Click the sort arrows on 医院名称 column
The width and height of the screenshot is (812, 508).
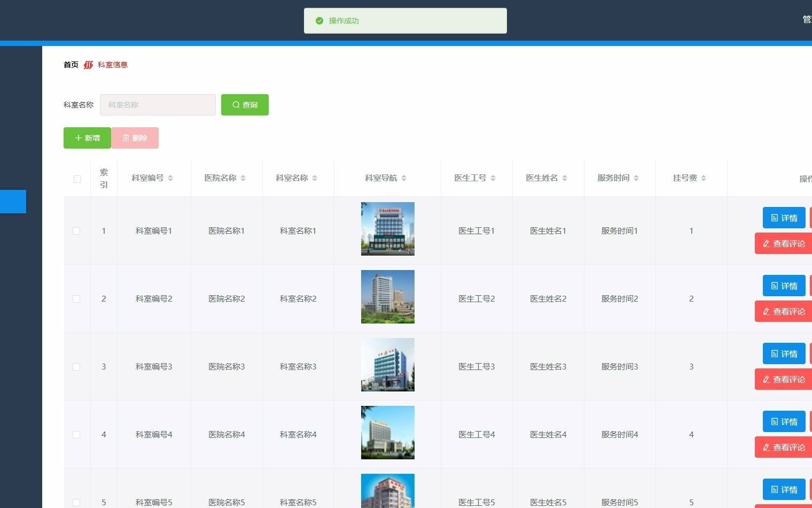pyautogui.click(x=243, y=178)
